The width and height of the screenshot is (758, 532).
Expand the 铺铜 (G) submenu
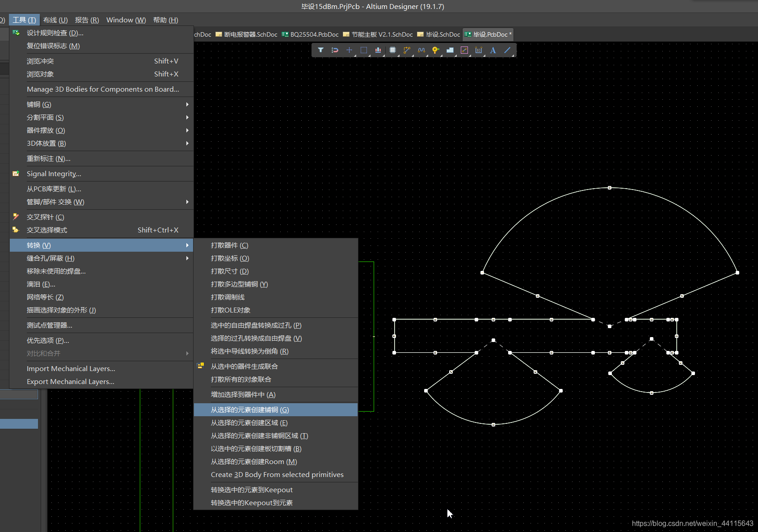pos(101,104)
